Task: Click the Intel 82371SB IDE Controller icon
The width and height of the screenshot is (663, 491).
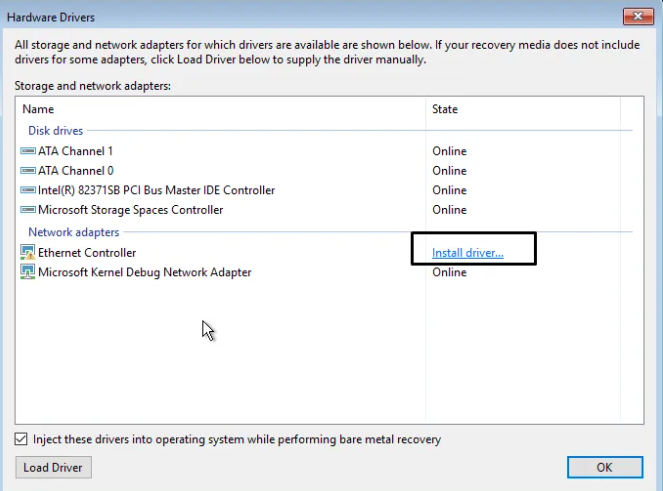Action: pos(28,190)
